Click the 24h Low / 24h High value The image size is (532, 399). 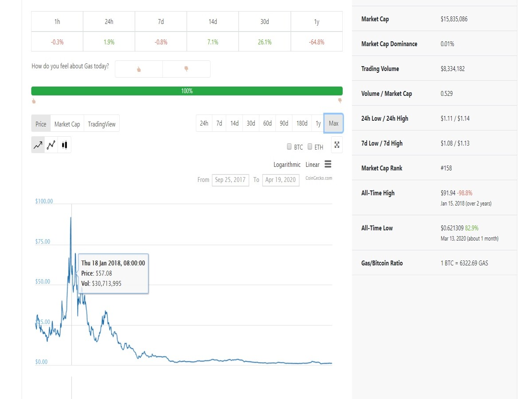455,119
